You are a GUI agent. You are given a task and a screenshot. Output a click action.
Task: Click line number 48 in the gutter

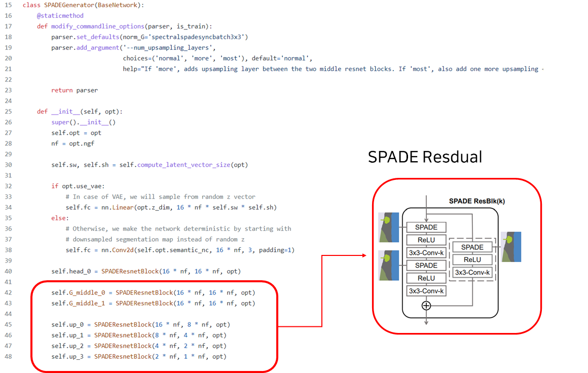[x=8, y=357]
